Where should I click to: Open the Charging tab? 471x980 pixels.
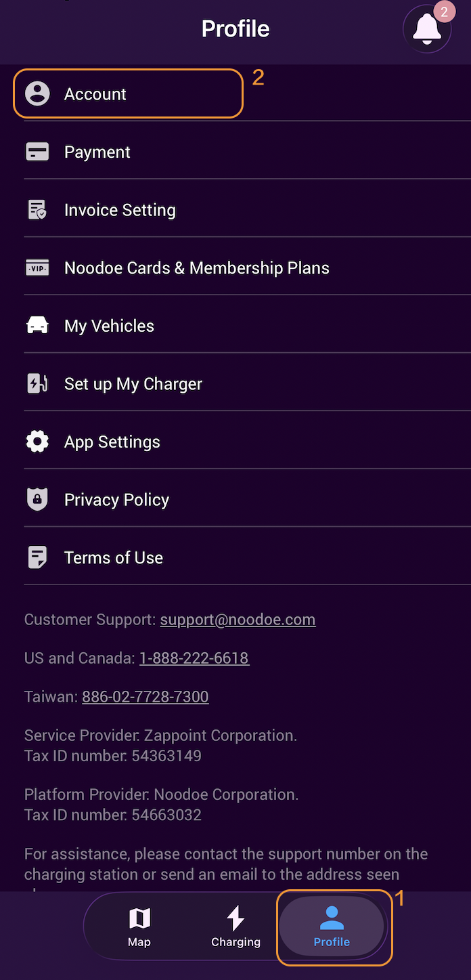click(235, 926)
